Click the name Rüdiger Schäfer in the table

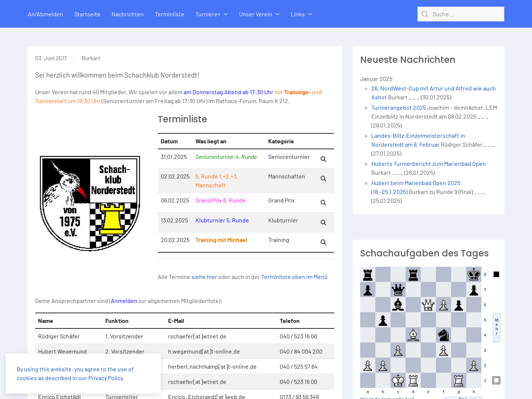coord(59,337)
